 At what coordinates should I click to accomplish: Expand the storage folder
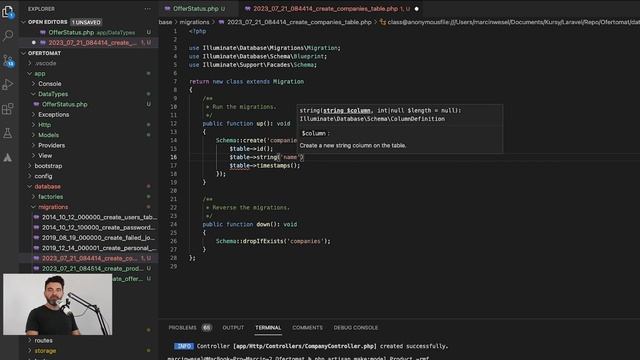pyautogui.click(x=30, y=351)
